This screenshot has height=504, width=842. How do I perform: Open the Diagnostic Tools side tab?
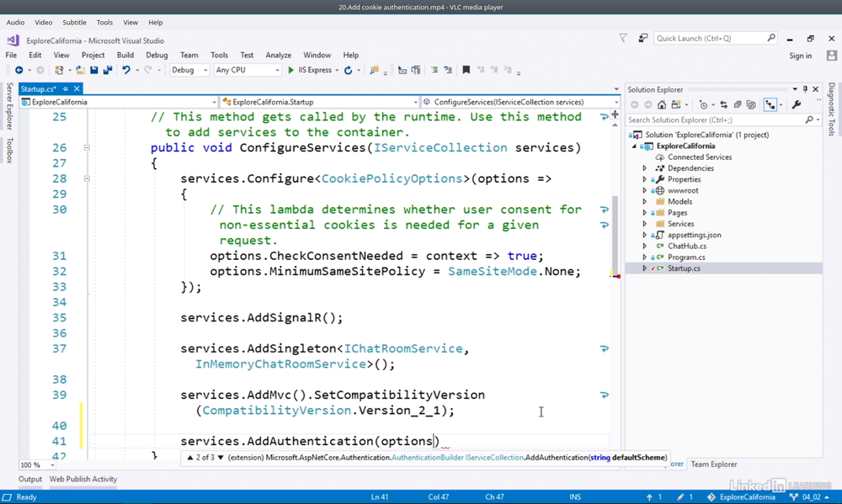831,109
